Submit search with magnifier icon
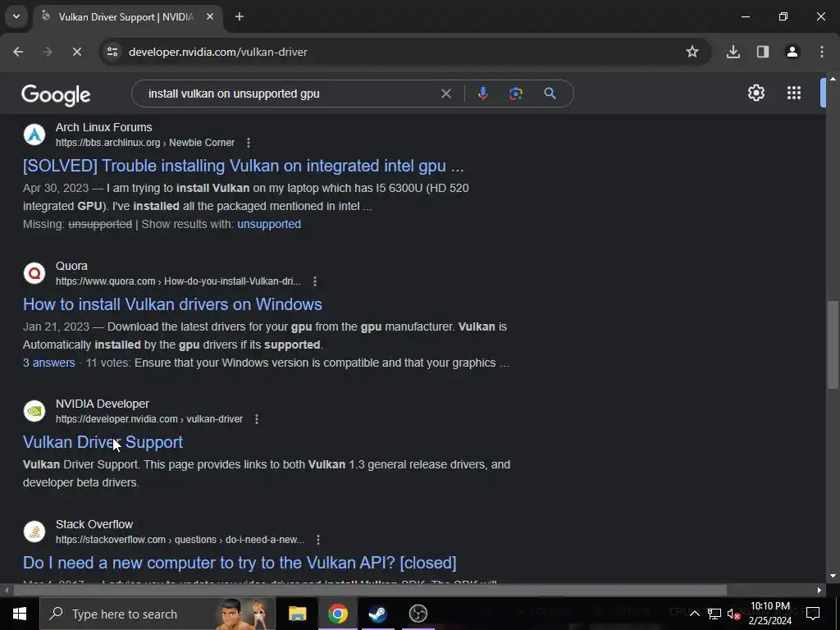Image resolution: width=840 pixels, height=630 pixels. click(x=550, y=94)
